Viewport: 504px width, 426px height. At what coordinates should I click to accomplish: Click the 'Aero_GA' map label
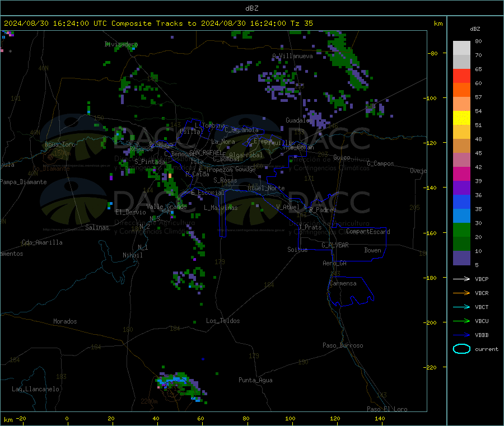click(x=334, y=263)
